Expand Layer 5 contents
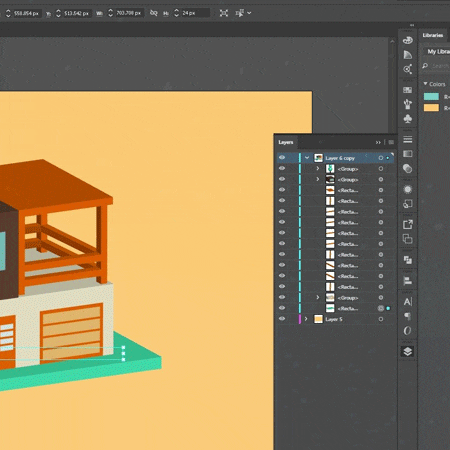This screenshot has width=450, height=450. 306,319
